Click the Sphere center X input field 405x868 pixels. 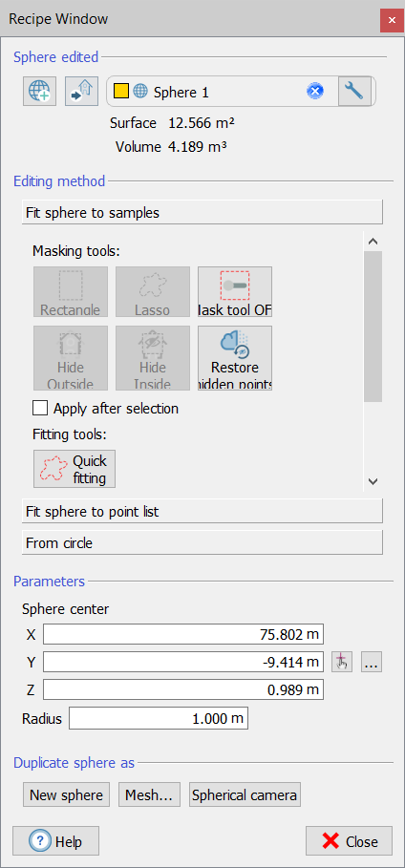(x=183, y=634)
